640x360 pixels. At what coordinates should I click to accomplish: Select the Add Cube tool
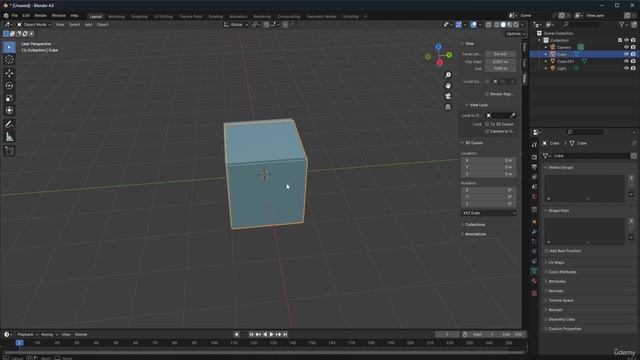tap(9, 151)
